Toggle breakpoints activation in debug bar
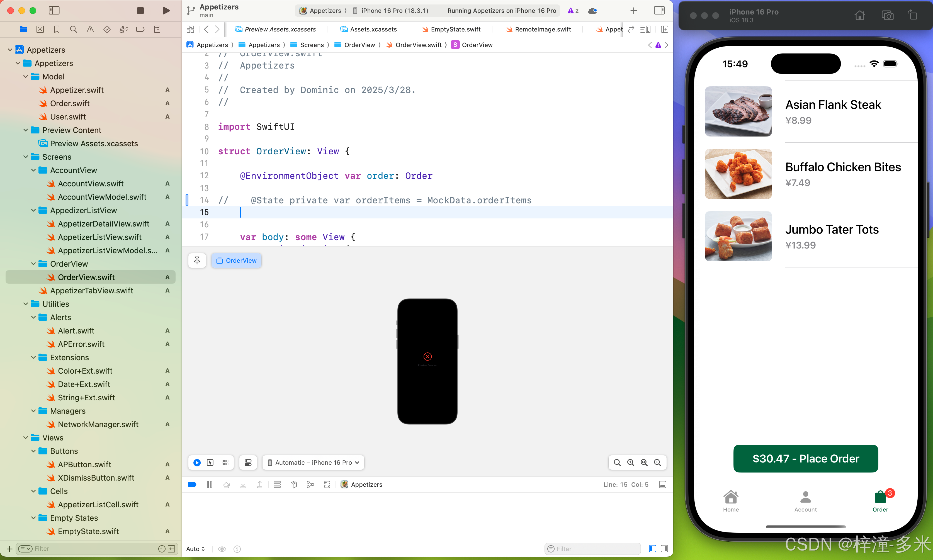 192,484
